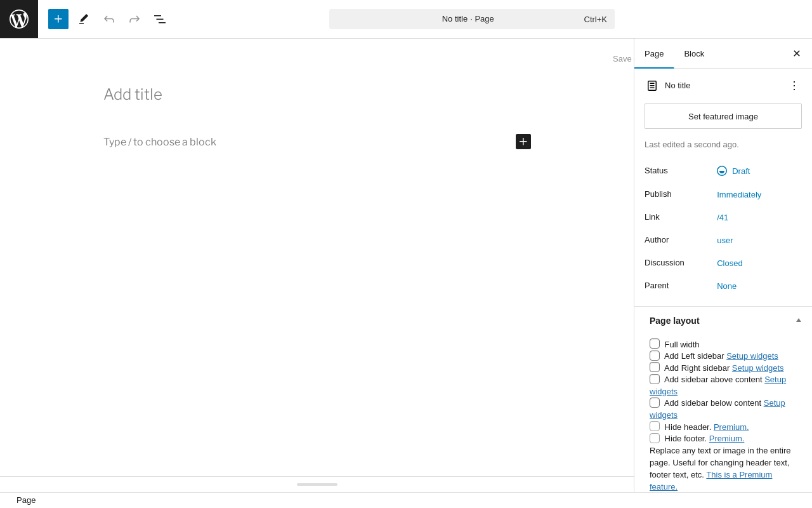Open Setup widgets link for Right sidebar
This screenshot has height=508, width=812.
pyautogui.click(x=758, y=368)
